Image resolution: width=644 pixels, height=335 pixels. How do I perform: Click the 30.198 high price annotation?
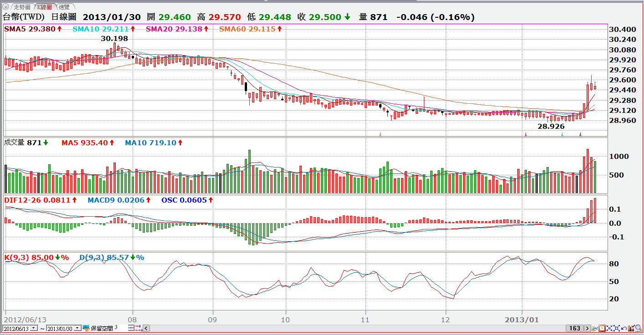tap(114, 39)
